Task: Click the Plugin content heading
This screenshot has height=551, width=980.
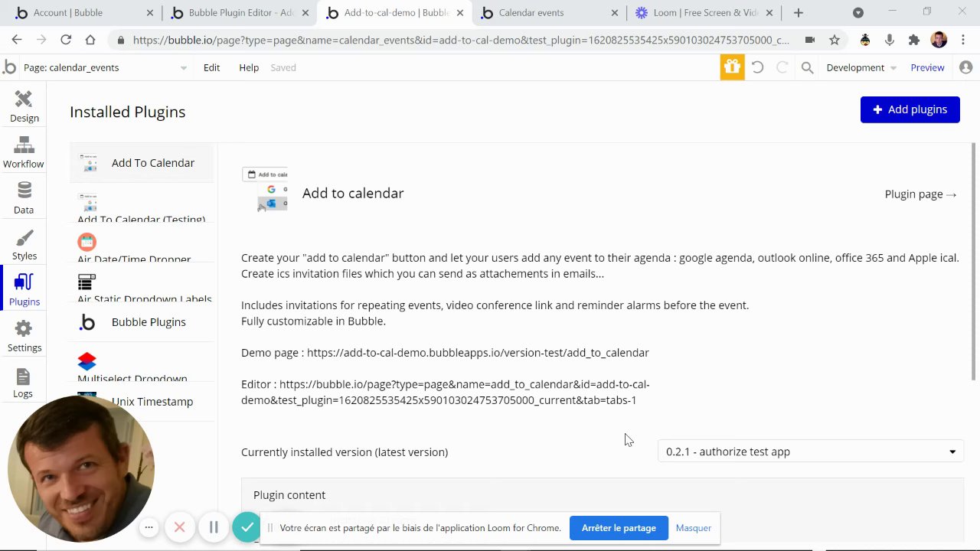Action: point(289,495)
